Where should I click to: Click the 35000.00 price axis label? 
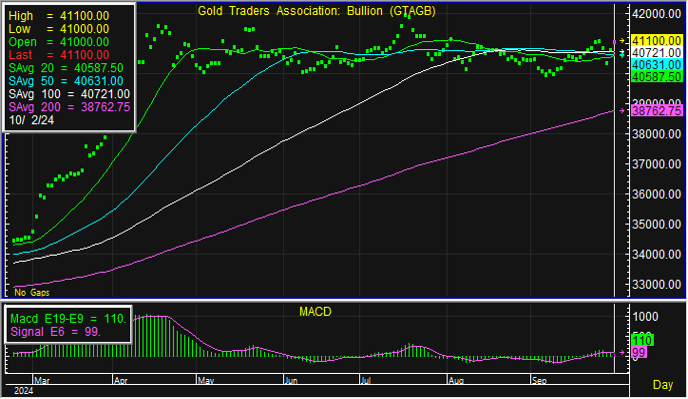[x=656, y=225]
